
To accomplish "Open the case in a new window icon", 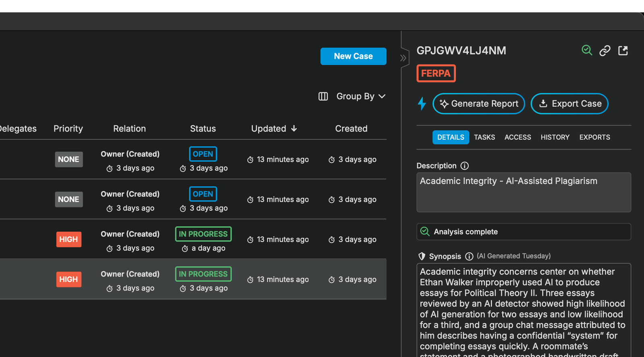I will 623,50.
